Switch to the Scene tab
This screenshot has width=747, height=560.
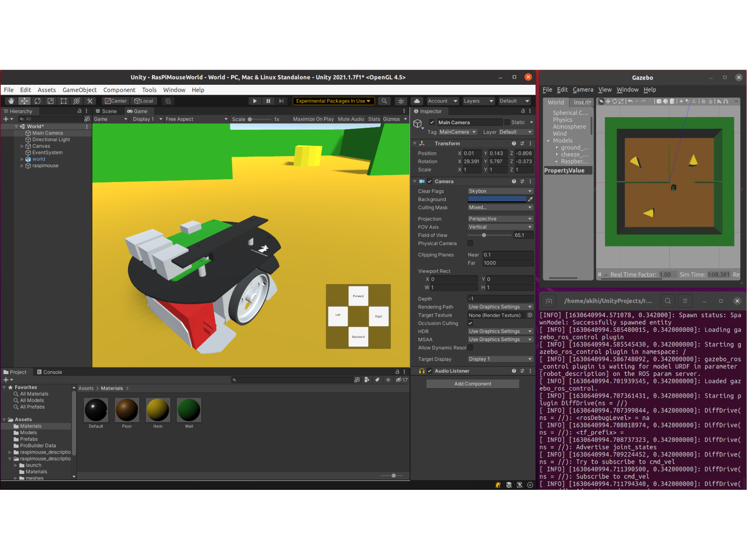click(108, 111)
